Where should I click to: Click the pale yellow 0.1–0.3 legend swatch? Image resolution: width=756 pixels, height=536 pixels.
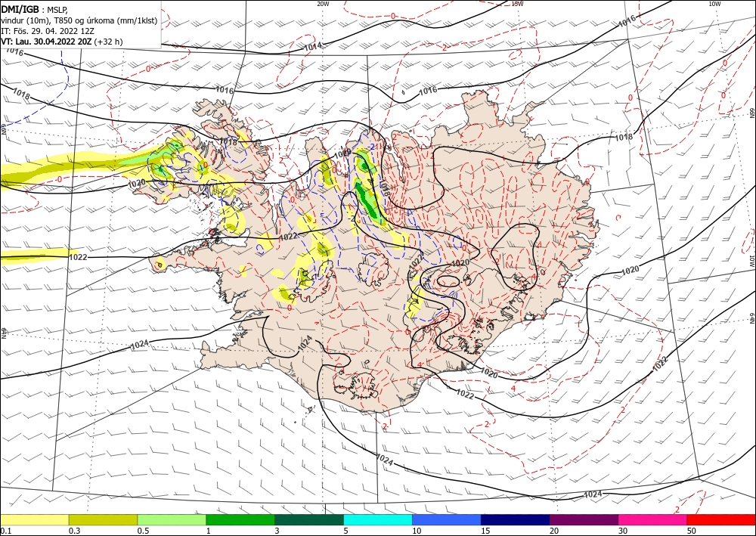pyautogui.click(x=34, y=519)
